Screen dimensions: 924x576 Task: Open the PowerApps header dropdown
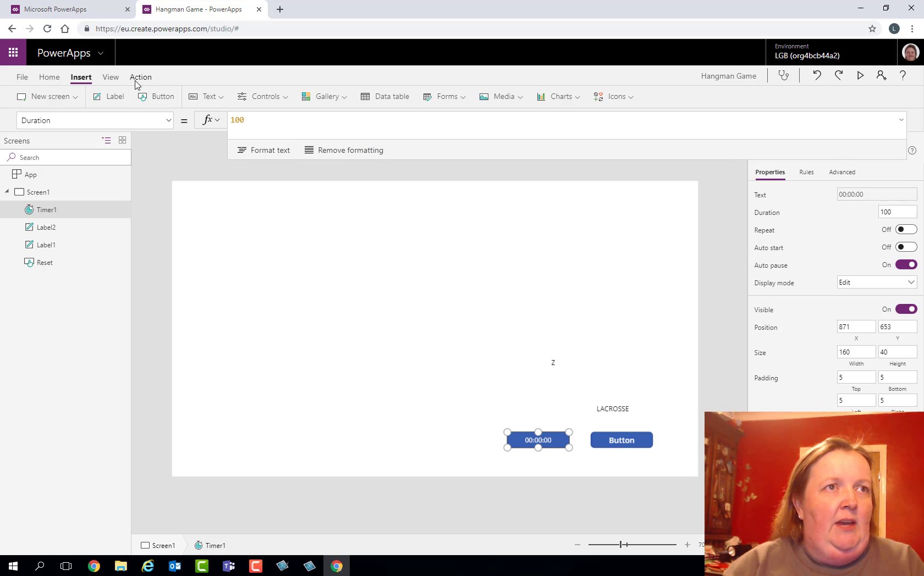point(101,53)
